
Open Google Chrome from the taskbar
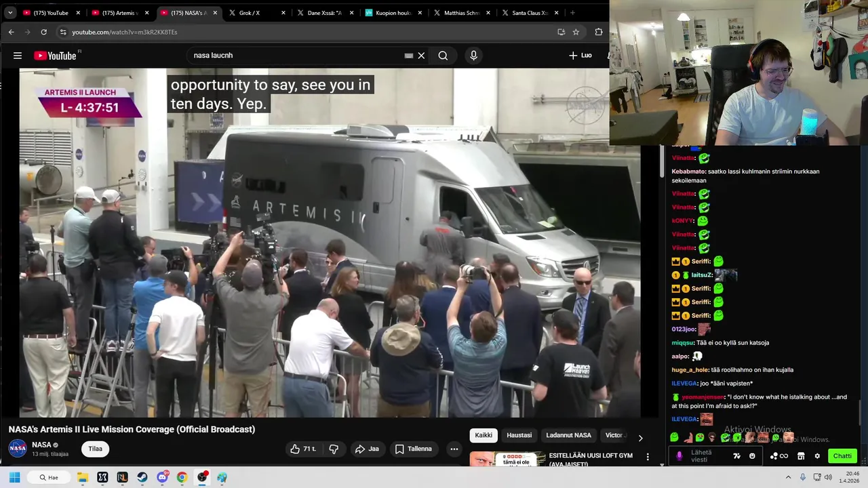click(x=182, y=477)
